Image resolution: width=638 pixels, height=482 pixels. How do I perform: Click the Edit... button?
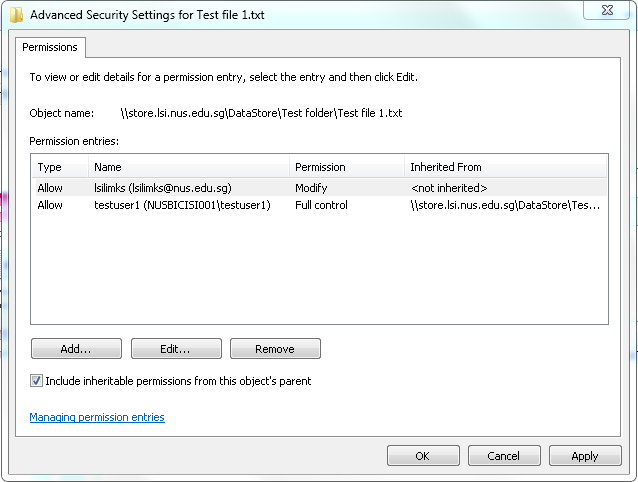(x=176, y=349)
